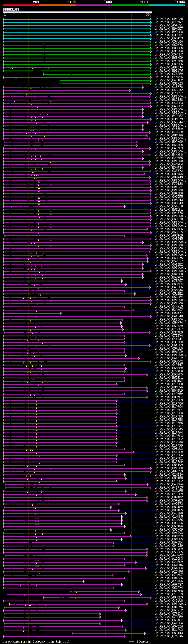Open the UniRef100_Q05344 entry
This screenshot has width=188, height=644.
coord(169,122)
